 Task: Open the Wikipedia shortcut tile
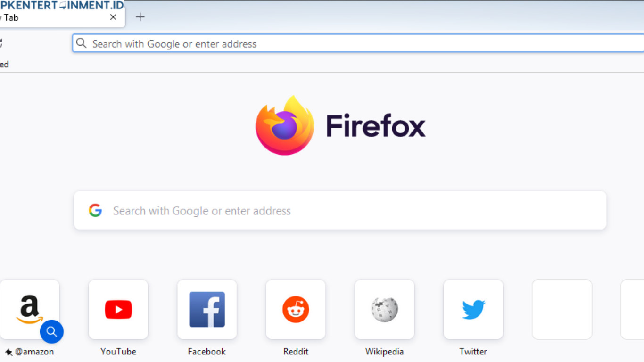384,309
